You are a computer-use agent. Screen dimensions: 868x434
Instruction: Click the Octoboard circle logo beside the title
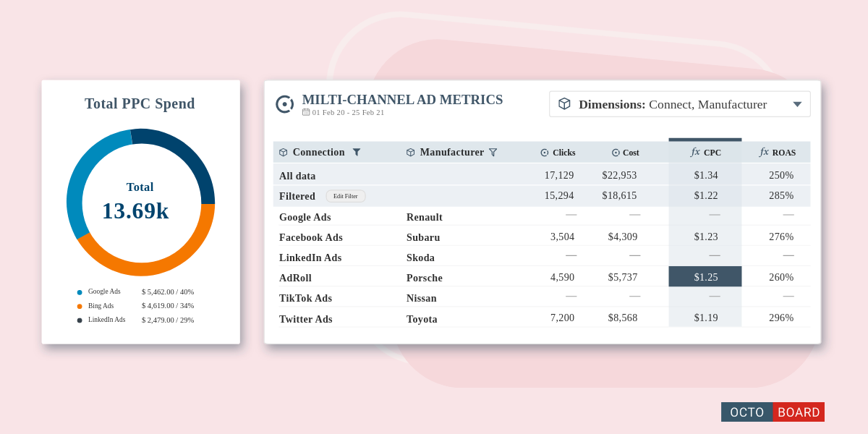pyautogui.click(x=285, y=104)
